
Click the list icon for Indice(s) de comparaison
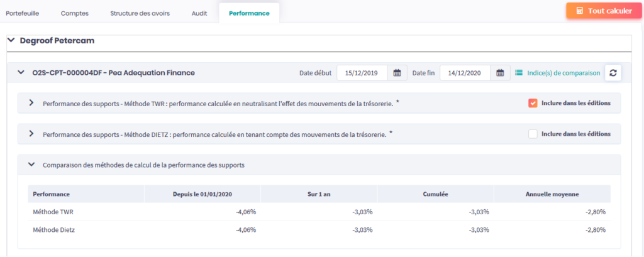[x=519, y=73]
